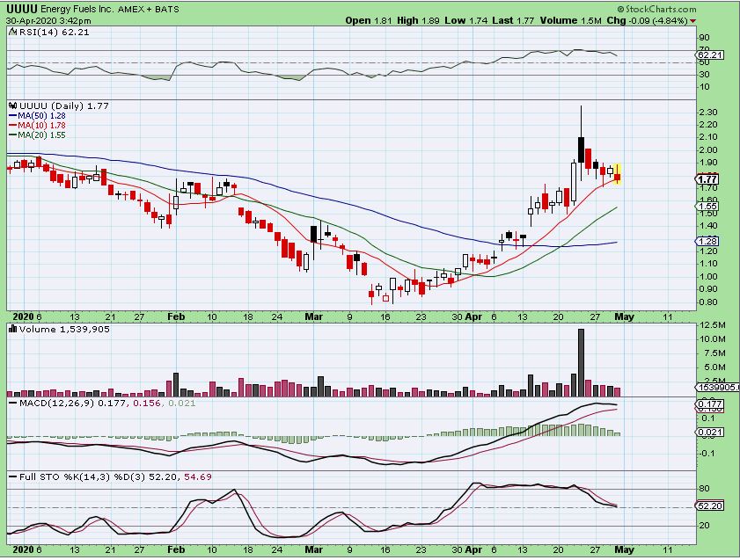Viewport: 740px width, 560px height.
Task: Click the UUUU (Daily) 1.77 legend text
Action: pos(64,106)
